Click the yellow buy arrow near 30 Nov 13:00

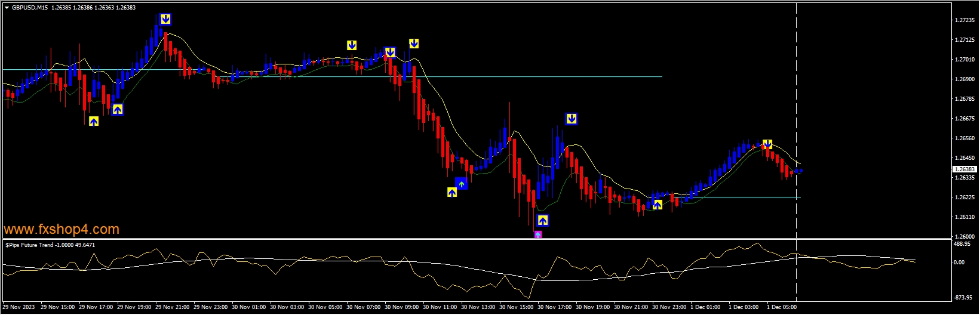tap(452, 192)
